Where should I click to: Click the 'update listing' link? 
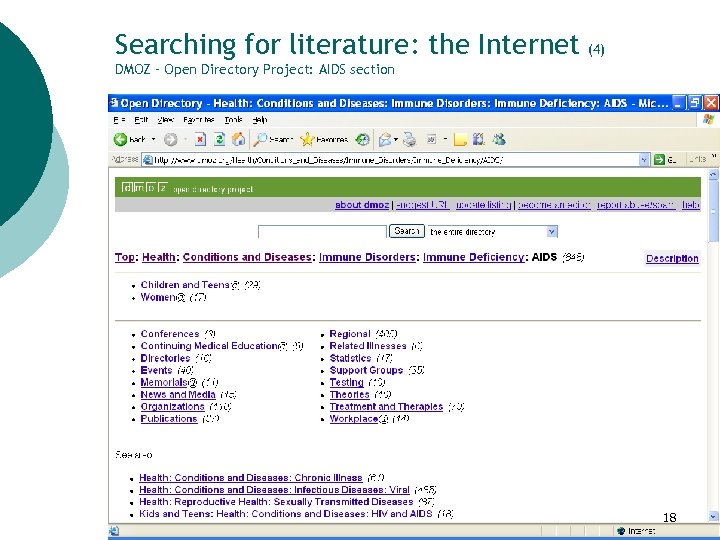pyautogui.click(x=484, y=205)
